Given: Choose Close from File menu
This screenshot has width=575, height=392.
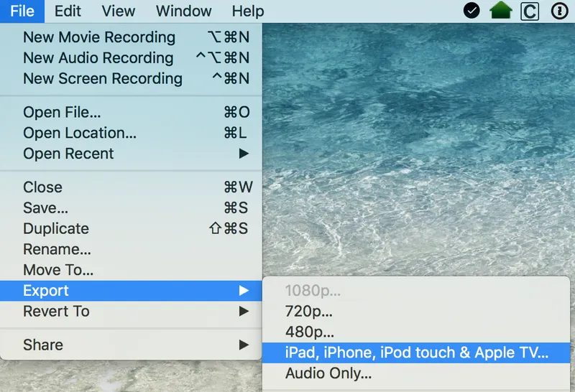Looking at the screenshot, I should (131, 187).
